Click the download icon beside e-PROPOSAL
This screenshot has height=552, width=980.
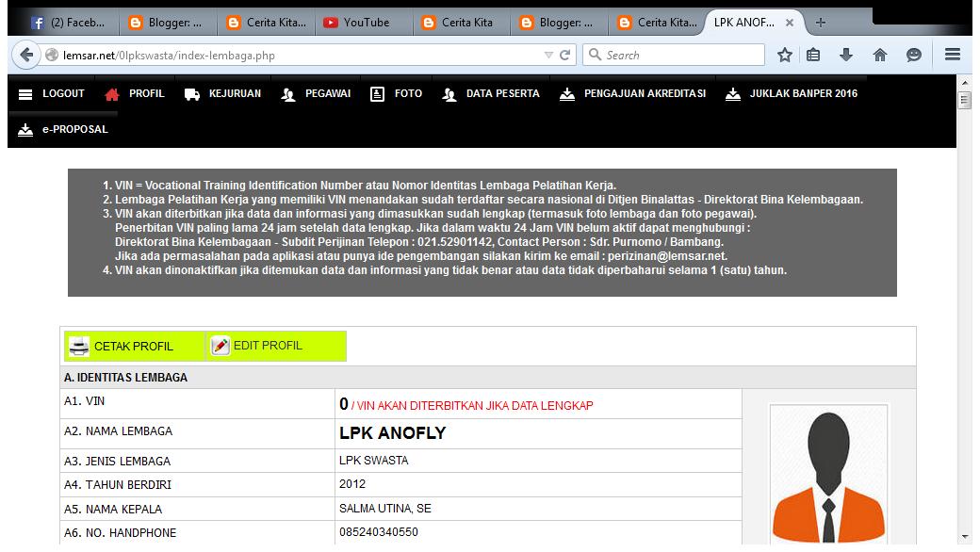tap(26, 130)
